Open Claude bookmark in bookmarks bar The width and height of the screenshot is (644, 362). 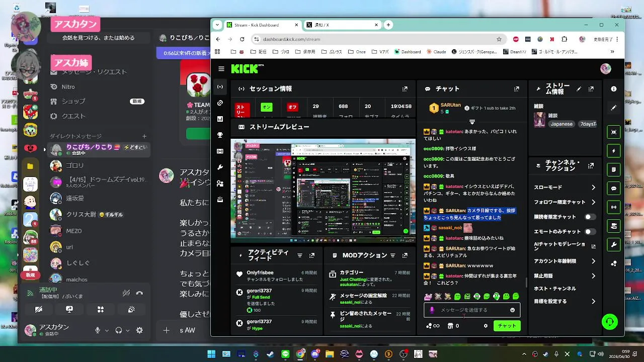pos(436,52)
